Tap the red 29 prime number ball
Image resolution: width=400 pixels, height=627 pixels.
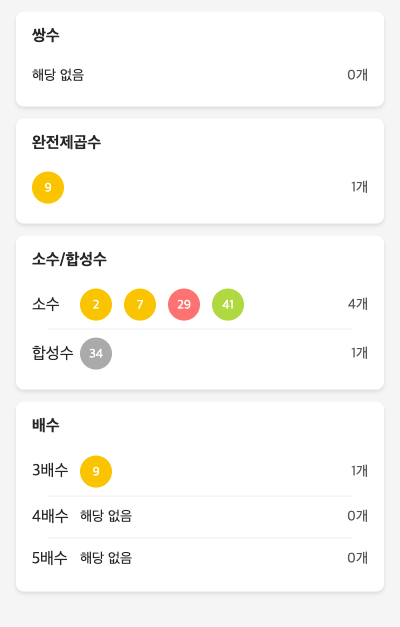coord(184,305)
